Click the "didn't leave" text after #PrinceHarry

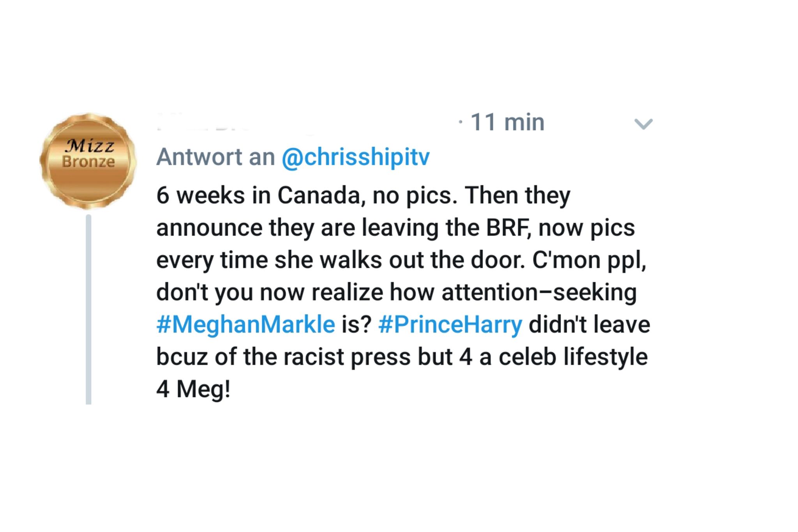[589, 324]
